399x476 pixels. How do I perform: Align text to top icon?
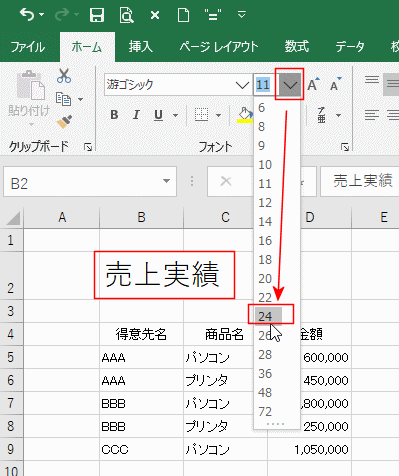(372, 80)
